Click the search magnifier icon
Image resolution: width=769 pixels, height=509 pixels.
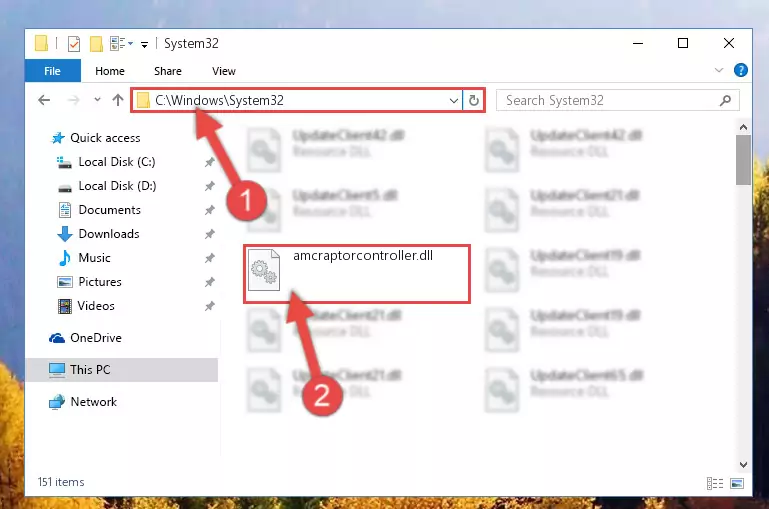coord(725,101)
